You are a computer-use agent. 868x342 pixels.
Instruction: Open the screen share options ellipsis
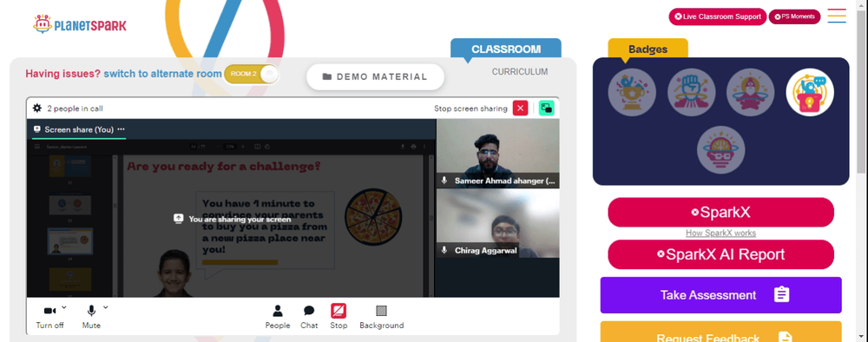coord(122,129)
